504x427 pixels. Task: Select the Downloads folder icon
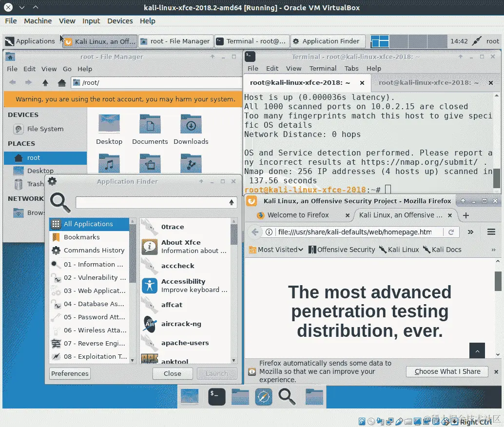[x=191, y=129]
